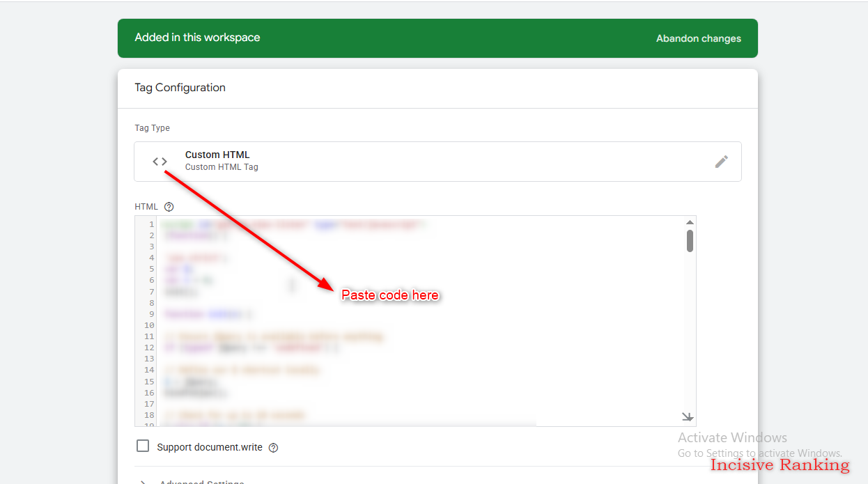Click the Abandon changes button
Image resolution: width=868 pixels, height=484 pixels.
point(698,38)
